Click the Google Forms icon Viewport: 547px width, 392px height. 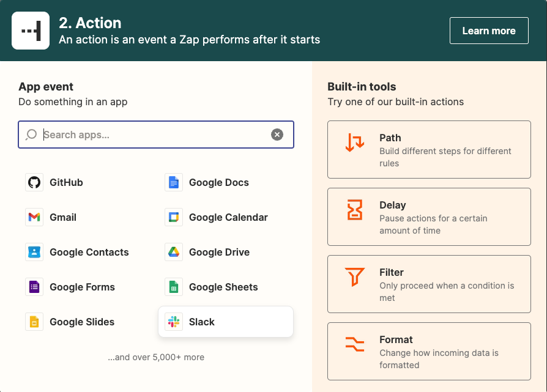coord(34,287)
